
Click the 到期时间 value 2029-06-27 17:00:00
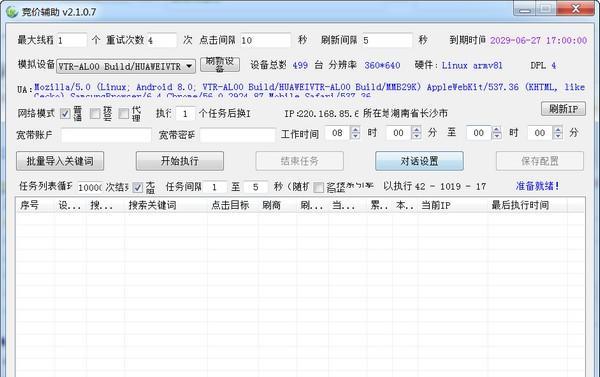coord(538,41)
